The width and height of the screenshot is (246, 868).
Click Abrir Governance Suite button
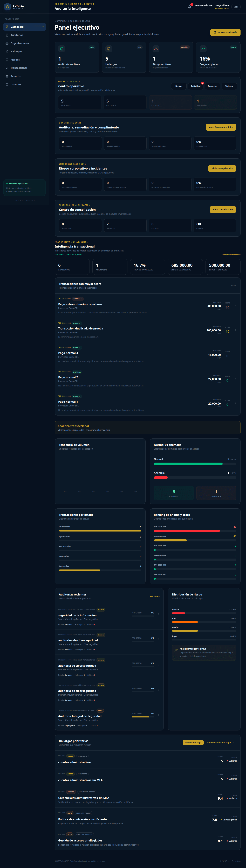[x=221, y=127]
